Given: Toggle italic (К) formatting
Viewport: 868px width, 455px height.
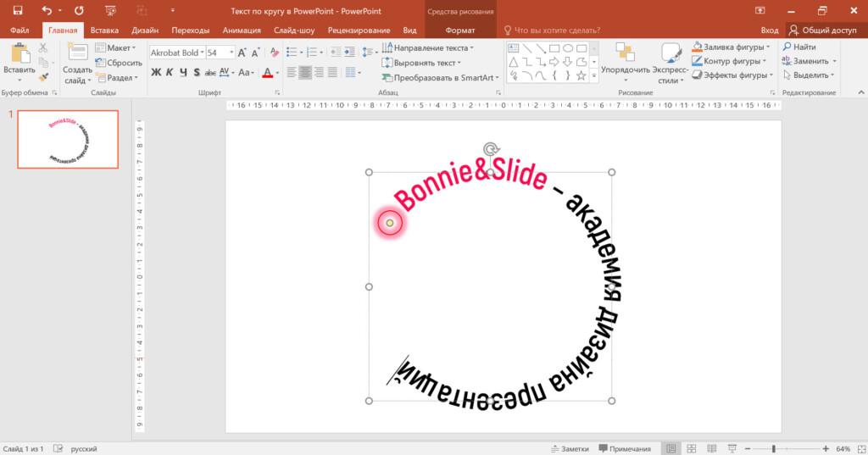Looking at the screenshot, I should coord(169,73).
